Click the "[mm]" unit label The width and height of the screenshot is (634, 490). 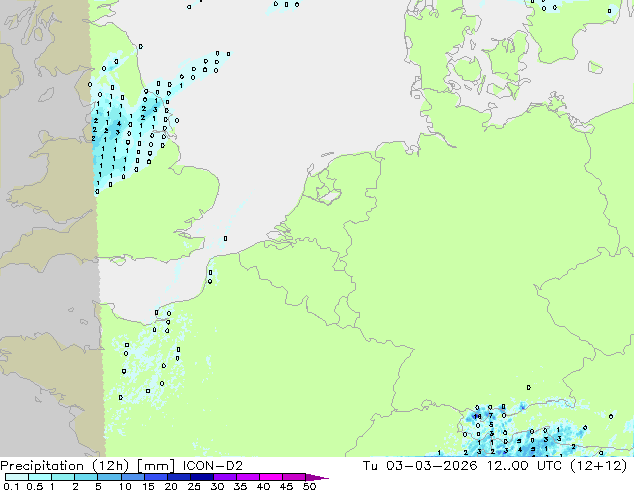pyautogui.click(x=156, y=466)
